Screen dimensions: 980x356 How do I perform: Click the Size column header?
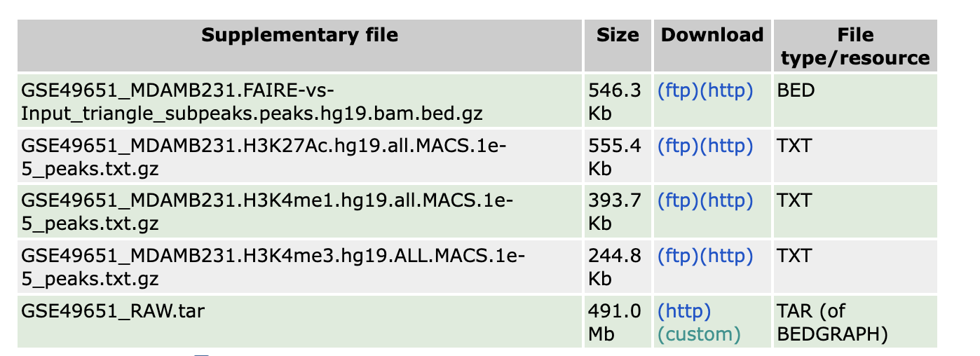(618, 35)
